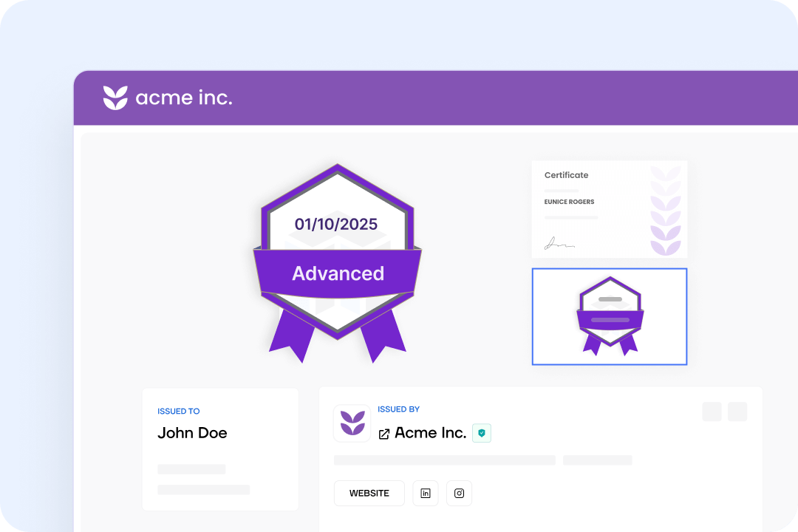Click the EUNICE ROGERS name on certificate
The width and height of the screenshot is (798, 532).
(x=569, y=202)
